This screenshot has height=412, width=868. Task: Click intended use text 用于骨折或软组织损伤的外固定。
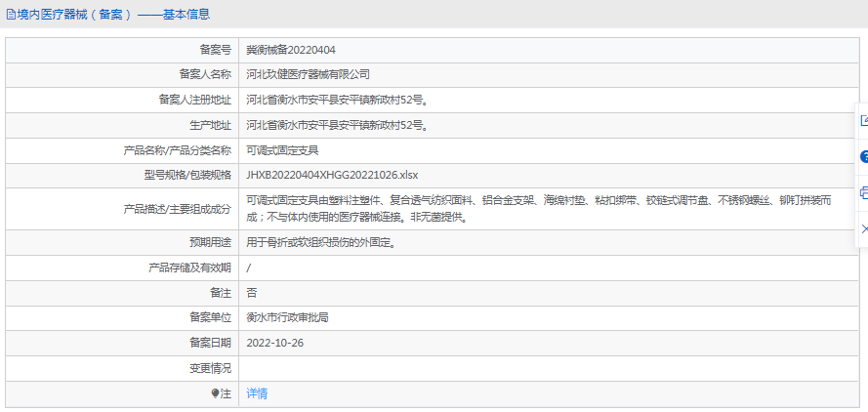coord(323,242)
